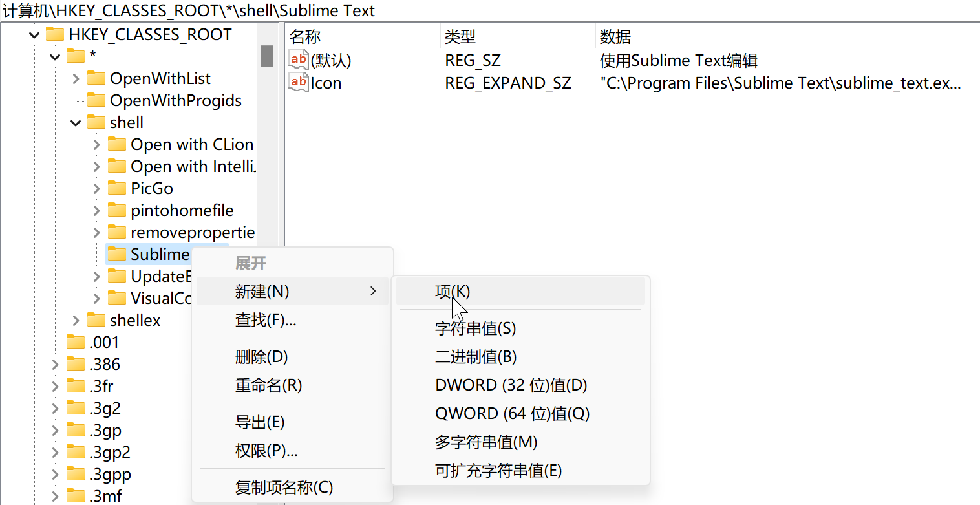Choose 字符串值(S) in the submenu
Viewport: 980px width, 505px height.
pos(520,328)
